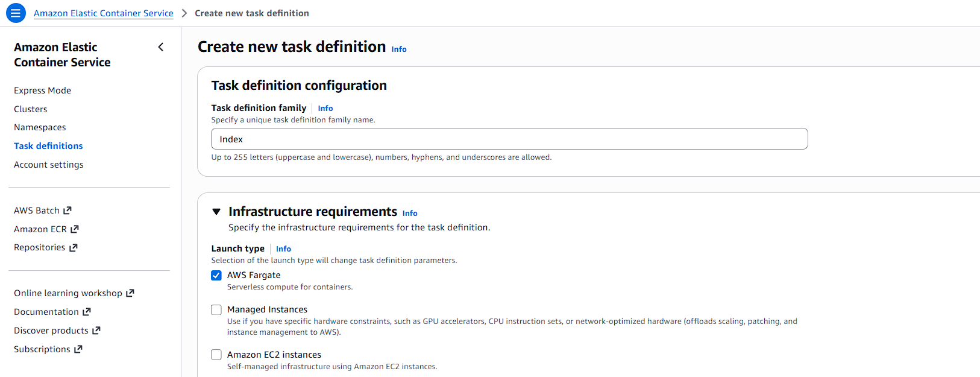Collapse the ECS side navigation panel

161,47
